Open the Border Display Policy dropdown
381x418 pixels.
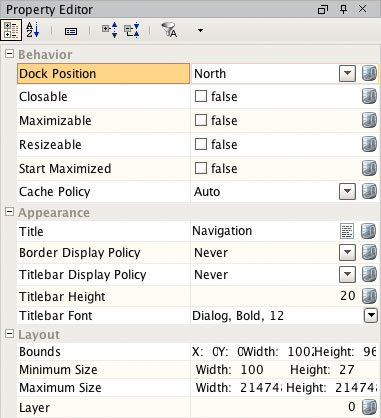347,253
